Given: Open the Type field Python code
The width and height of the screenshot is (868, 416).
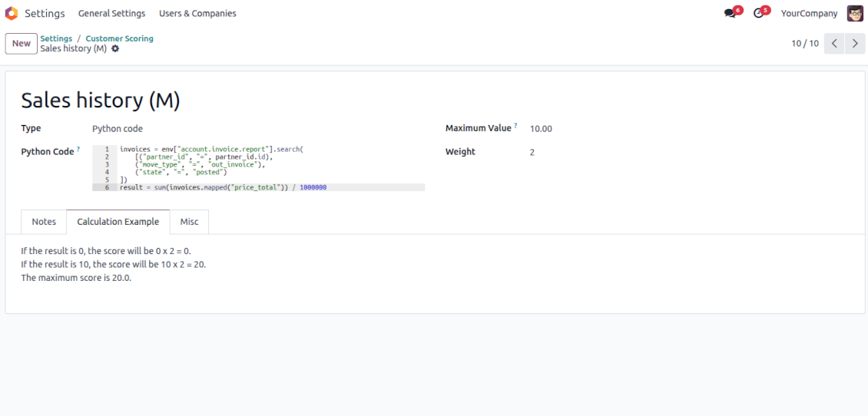Looking at the screenshot, I should (118, 129).
